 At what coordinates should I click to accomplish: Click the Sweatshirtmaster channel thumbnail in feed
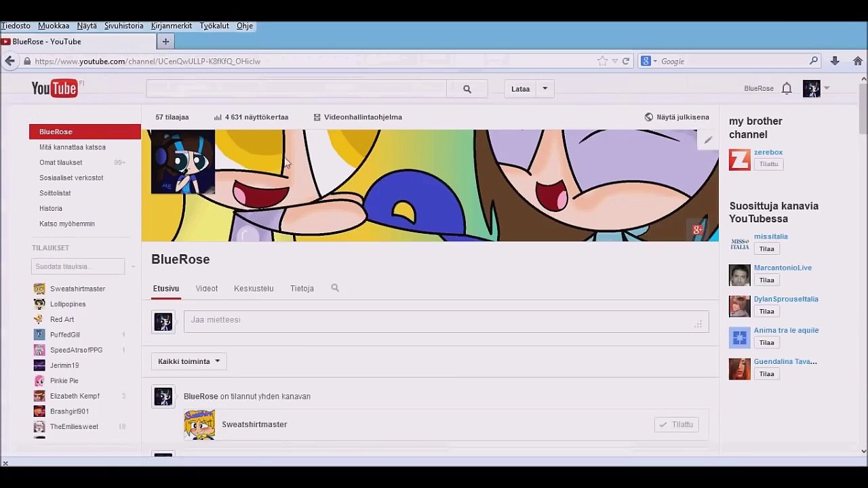(200, 424)
